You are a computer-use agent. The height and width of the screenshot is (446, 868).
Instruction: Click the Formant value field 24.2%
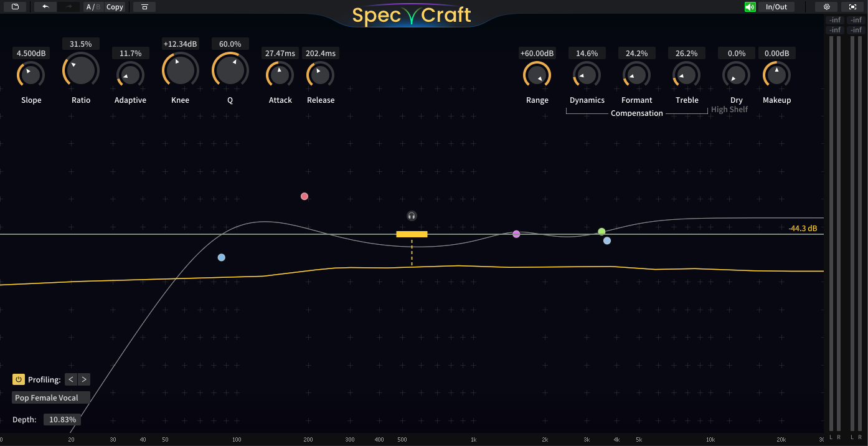coord(636,54)
